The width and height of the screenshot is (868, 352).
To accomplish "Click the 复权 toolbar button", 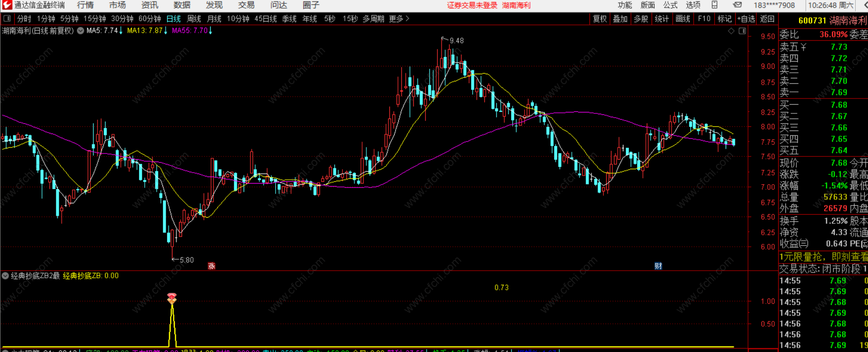I will (600, 19).
